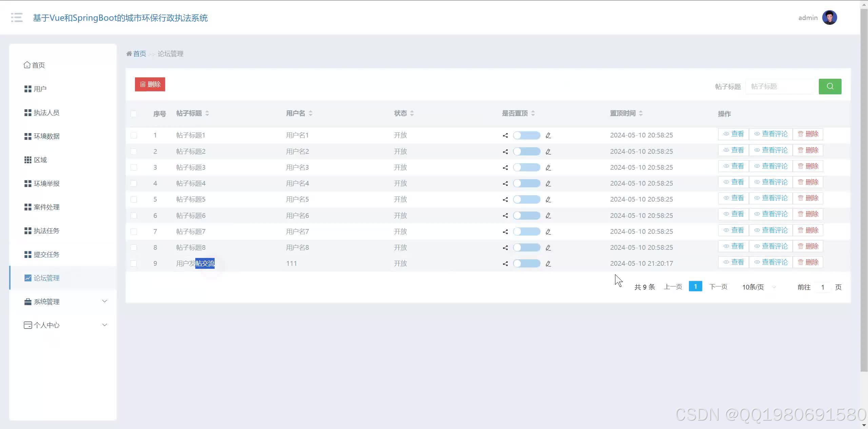This screenshot has height=429, width=868.
Task: Tick the select-all checkbox in the header
Action: [134, 114]
